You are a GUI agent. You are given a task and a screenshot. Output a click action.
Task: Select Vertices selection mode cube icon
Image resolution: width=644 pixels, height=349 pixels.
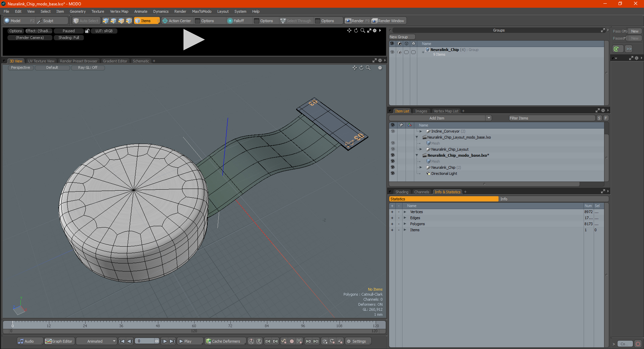tap(106, 21)
